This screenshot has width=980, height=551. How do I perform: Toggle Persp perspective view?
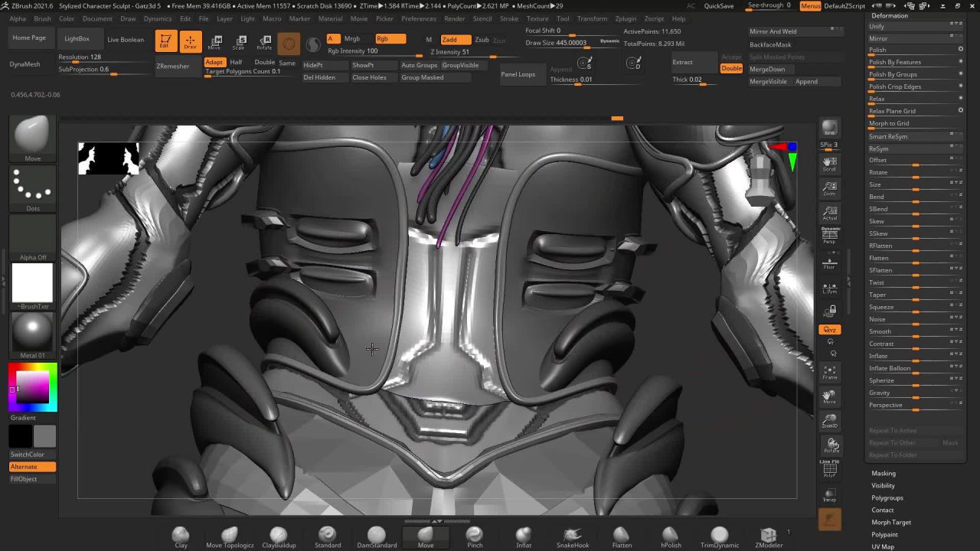pyautogui.click(x=830, y=236)
